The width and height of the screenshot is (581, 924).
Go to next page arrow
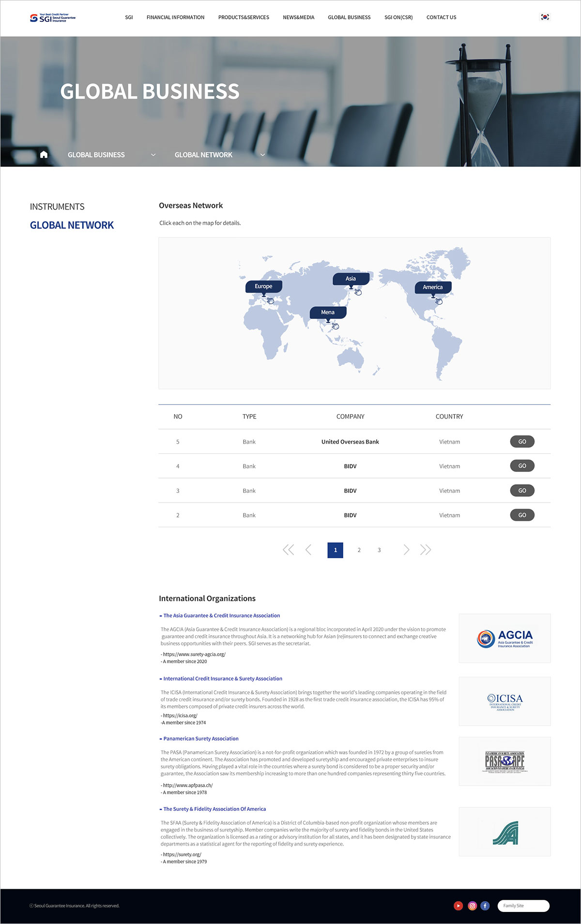coord(406,550)
